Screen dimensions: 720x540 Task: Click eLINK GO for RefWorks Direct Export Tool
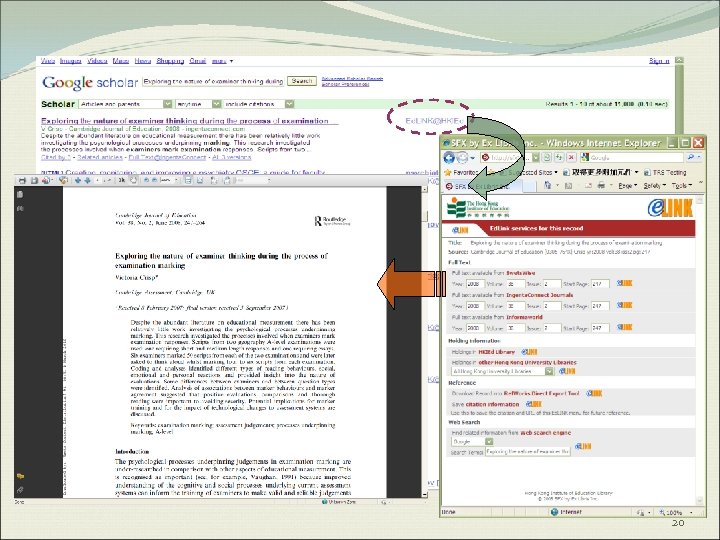pyautogui.click(x=594, y=393)
